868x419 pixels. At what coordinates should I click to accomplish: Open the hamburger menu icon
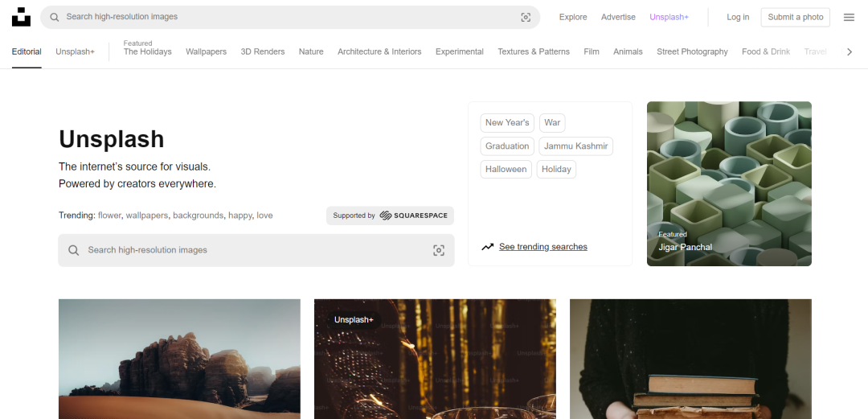click(849, 17)
